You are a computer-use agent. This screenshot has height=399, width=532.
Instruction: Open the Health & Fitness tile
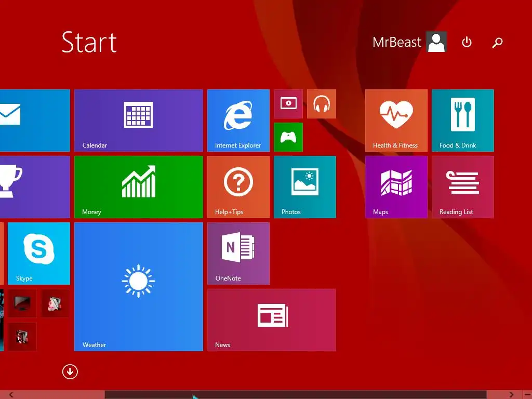click(396, 121)
